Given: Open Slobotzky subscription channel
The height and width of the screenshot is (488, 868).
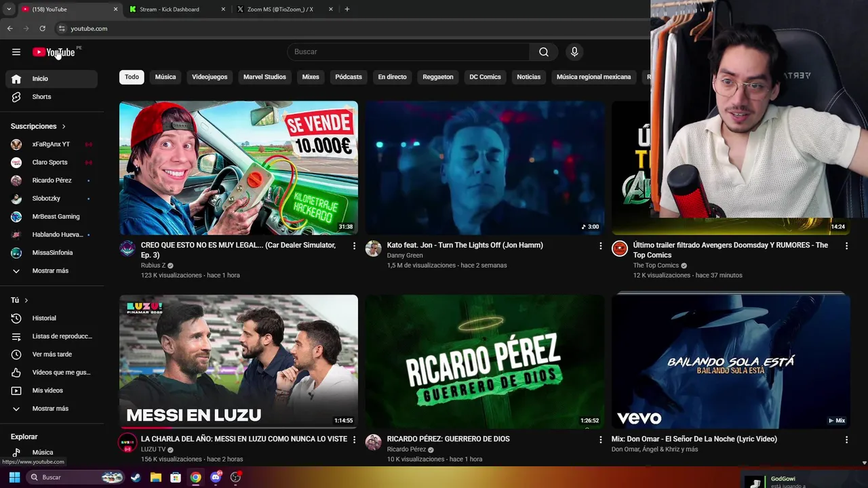Looking at the screenshot, I should pyautogui.click(x=52, y=199).
